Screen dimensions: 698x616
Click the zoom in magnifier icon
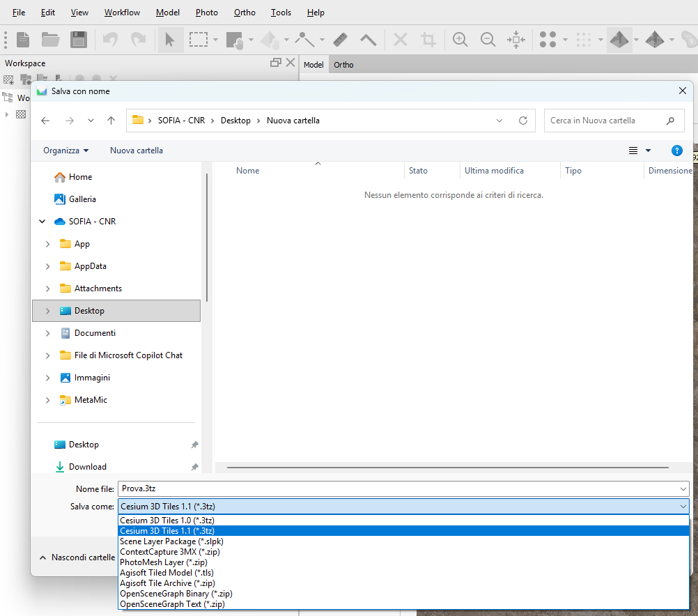click(460, 40)
